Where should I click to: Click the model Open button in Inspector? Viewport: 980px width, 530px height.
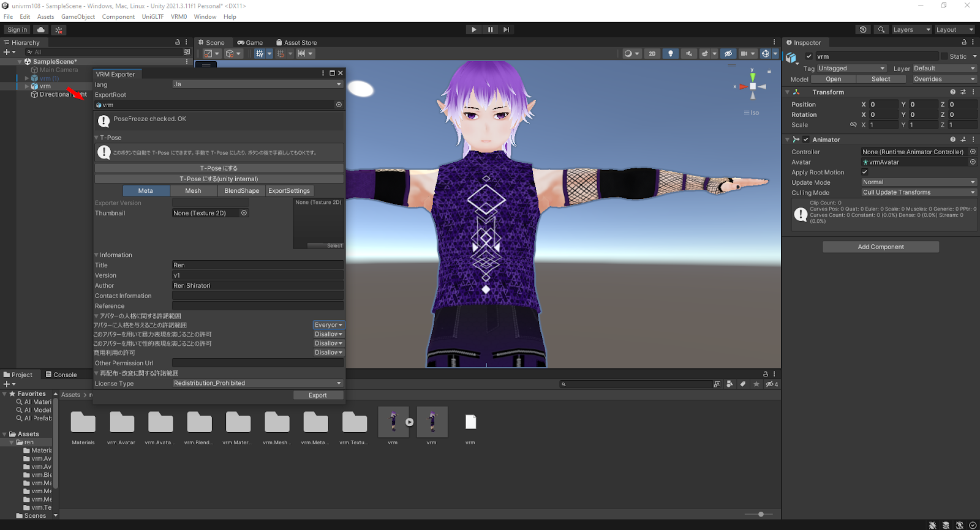click(833, 79)
